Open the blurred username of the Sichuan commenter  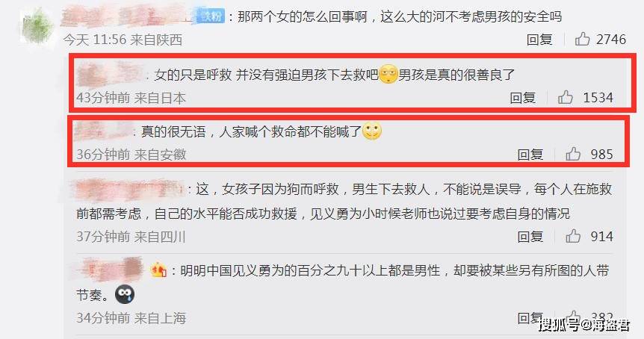click(x=129, y=189)
